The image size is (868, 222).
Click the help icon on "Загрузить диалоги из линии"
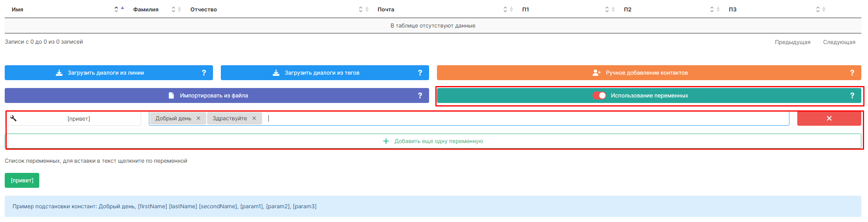click(x=204, y=73)
